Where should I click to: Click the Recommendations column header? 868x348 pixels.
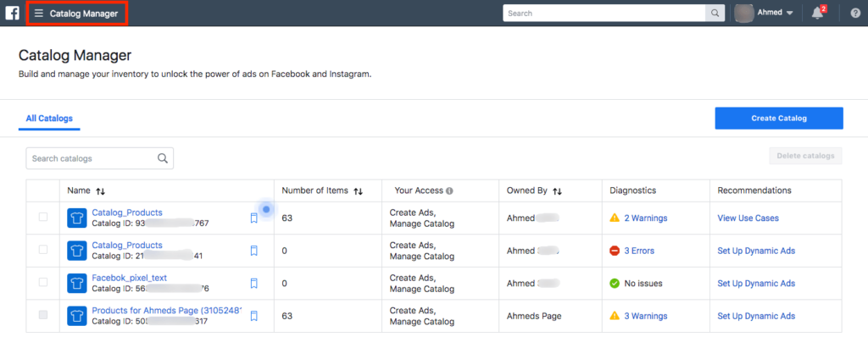[754, 191]
